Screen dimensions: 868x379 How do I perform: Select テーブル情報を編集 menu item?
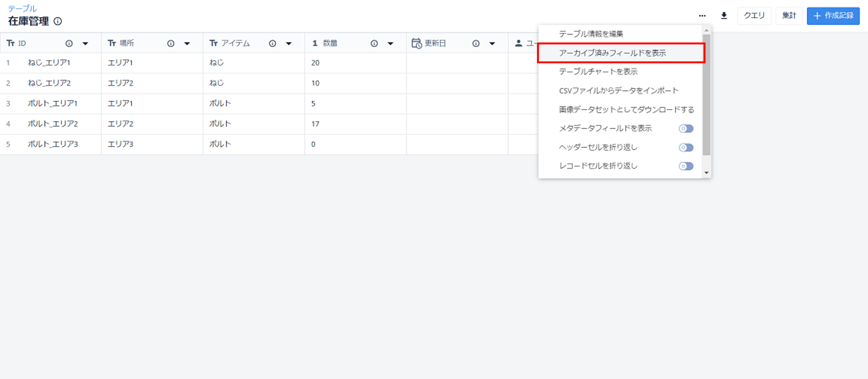pos(620,34)
